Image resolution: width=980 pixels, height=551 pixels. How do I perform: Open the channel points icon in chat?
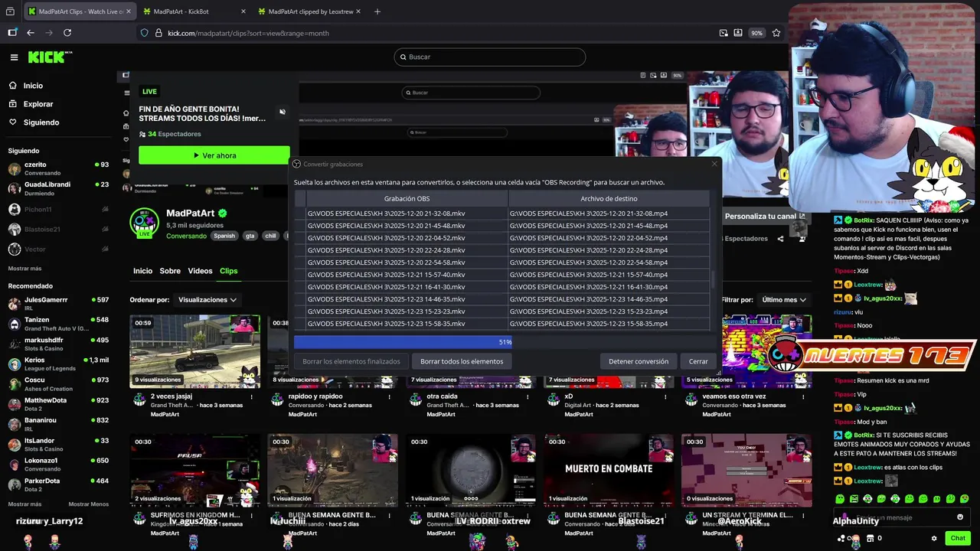(x=842, y=538)
